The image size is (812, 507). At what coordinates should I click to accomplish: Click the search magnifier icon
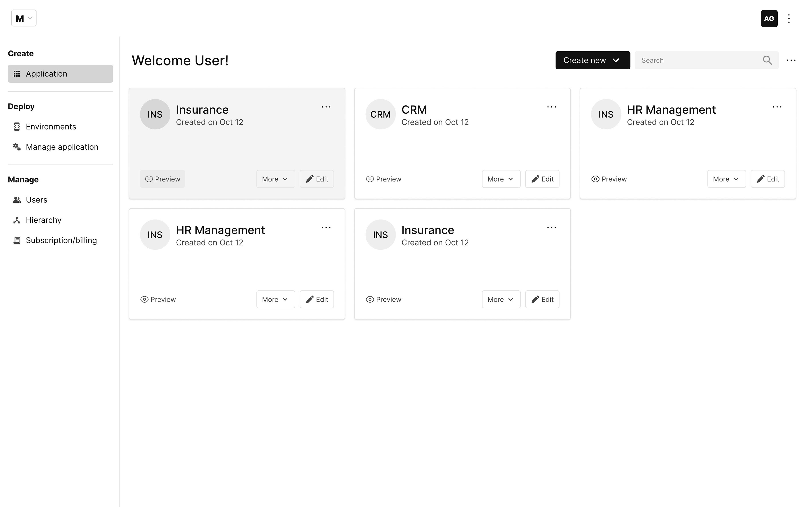(767, 60)
